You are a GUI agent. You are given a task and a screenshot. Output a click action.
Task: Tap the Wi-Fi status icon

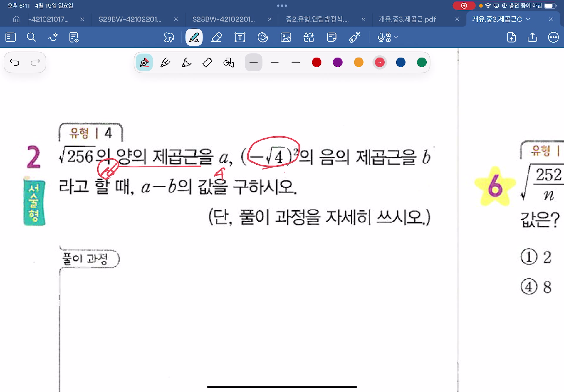click(488, 6)
